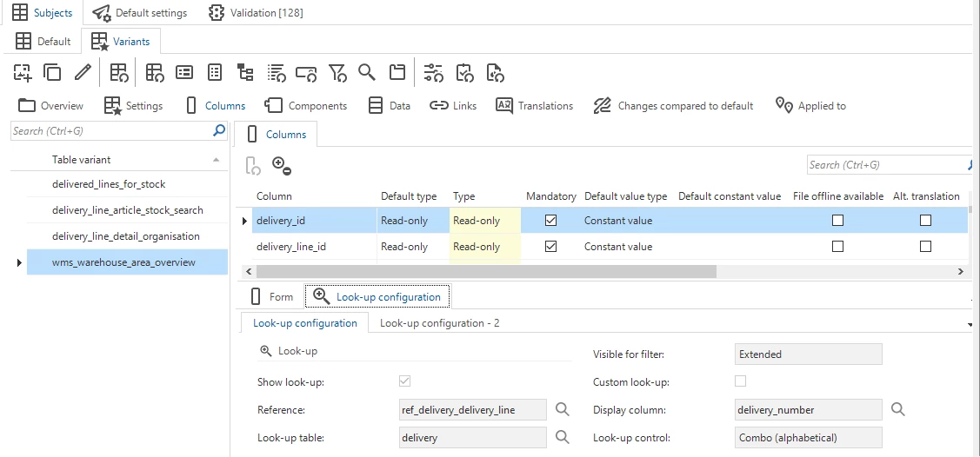This screenshot has height=457, width=980.
Task: Click horizontal scrollbar right arrow
Action: (x=961, y=272)
